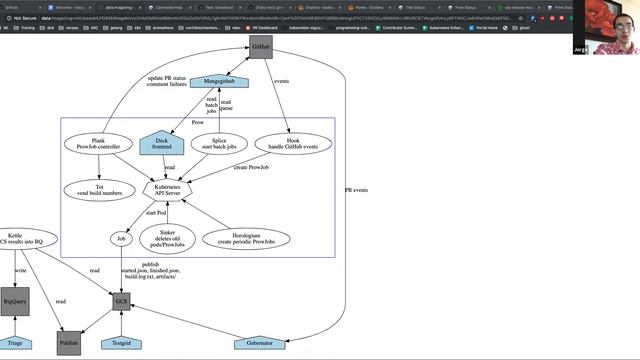Screen dimensions: 640x360
Task: Open the kubernetes-sigs bookmark
Action: point(303,28)
